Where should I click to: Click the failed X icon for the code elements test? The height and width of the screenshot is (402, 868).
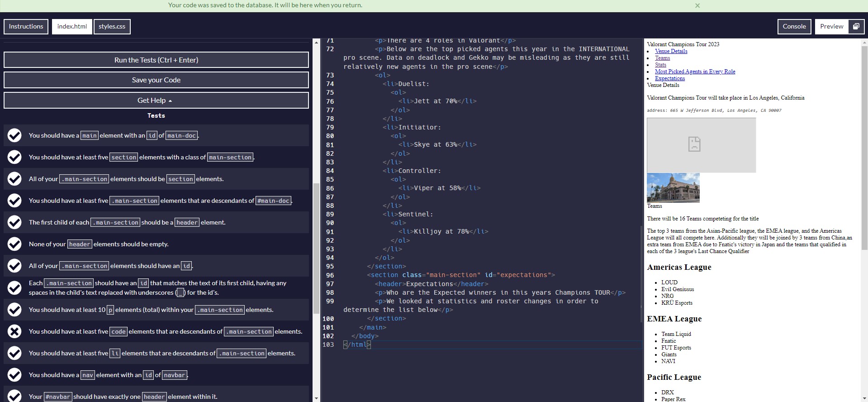[x=14, y=331]
